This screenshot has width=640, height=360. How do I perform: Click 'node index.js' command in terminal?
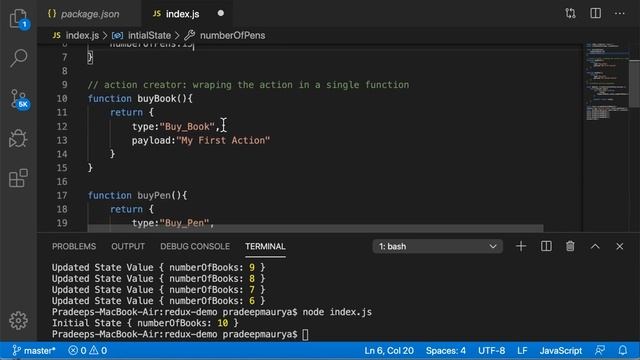tap(337, 312)
